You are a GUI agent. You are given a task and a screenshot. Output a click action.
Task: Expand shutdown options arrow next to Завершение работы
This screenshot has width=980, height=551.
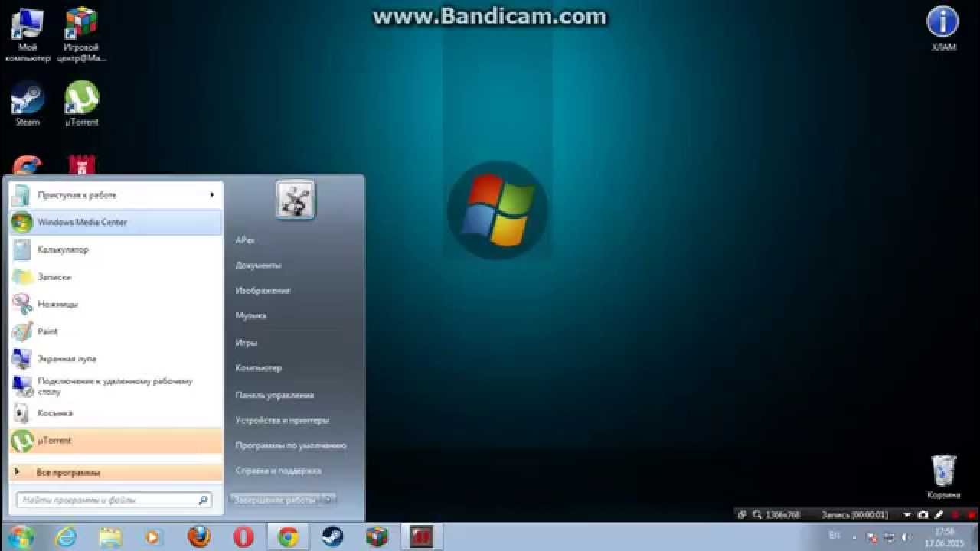tap(328, 500)
